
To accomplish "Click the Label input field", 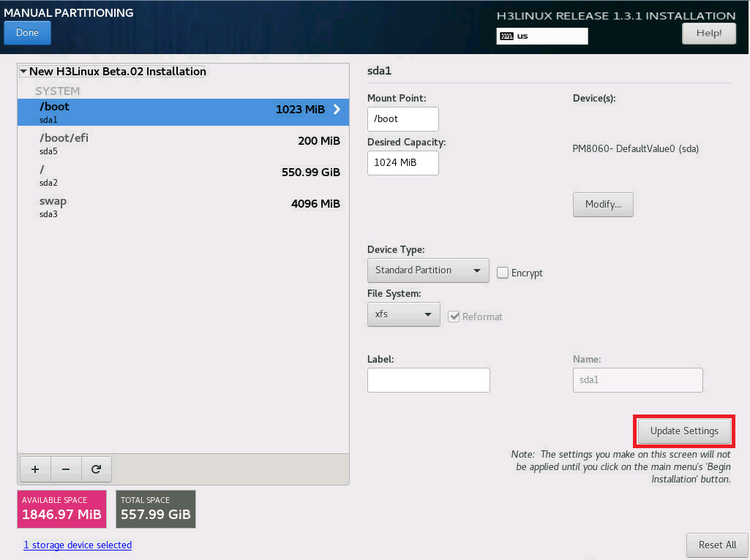I will 429,380.
